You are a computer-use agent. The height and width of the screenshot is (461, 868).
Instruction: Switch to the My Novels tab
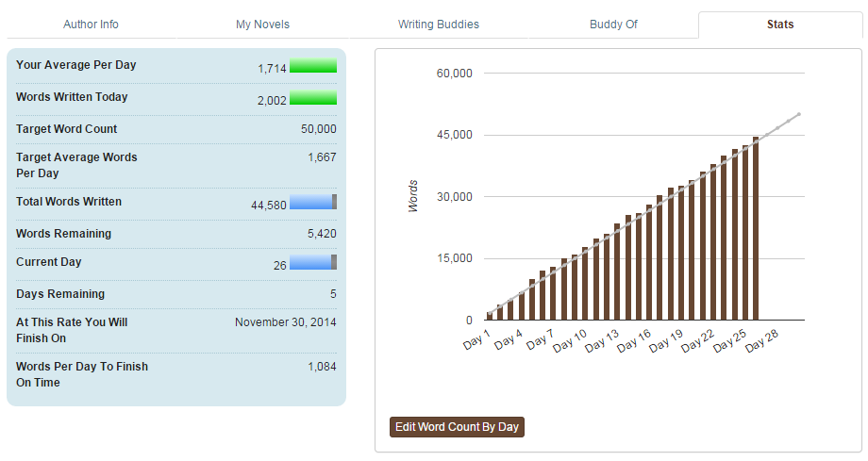pyautogui.click(x=262, y=25)
